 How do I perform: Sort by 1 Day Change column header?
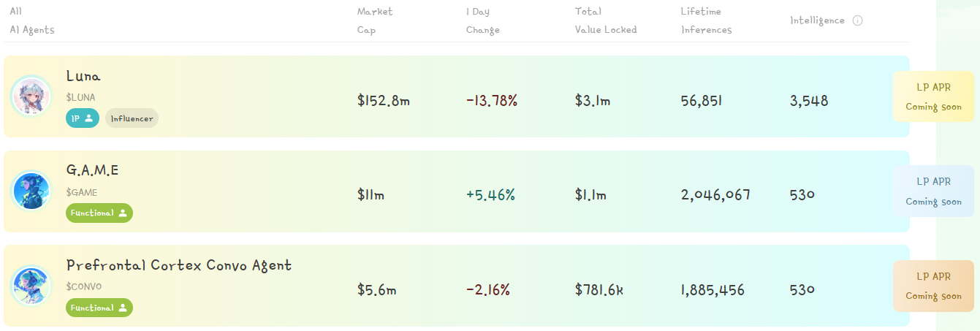(483, 20)
